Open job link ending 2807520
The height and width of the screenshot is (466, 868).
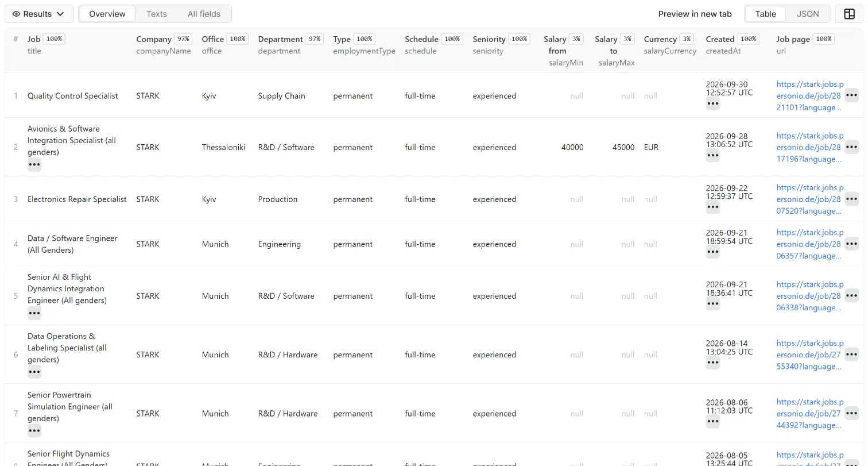pyautogui.click(x=810, y=199)
